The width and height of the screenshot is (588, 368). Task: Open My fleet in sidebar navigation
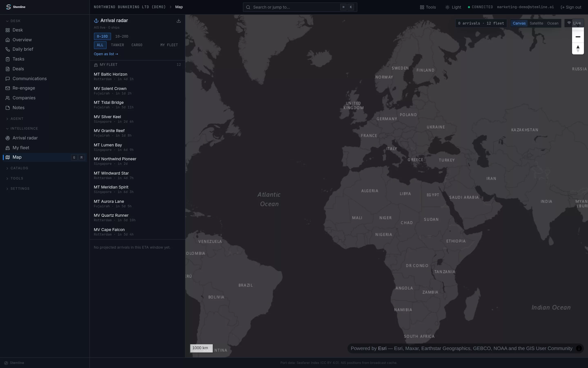45,148
